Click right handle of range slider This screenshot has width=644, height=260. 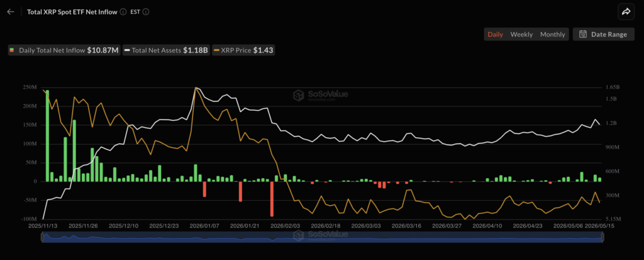pos(602,237)
